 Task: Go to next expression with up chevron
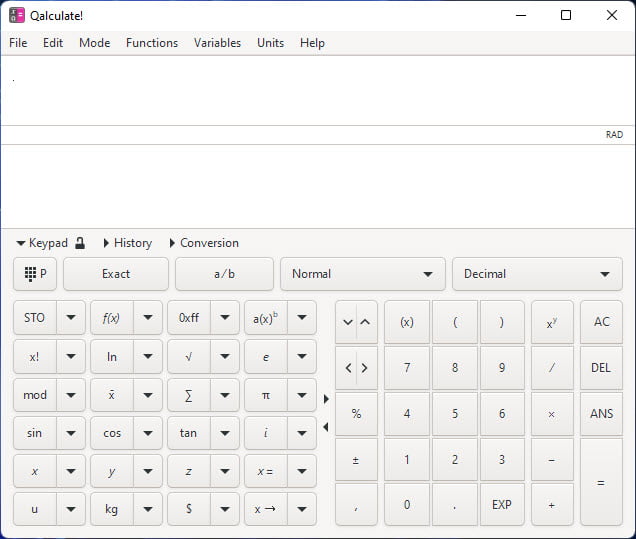(x=365, y=322)
